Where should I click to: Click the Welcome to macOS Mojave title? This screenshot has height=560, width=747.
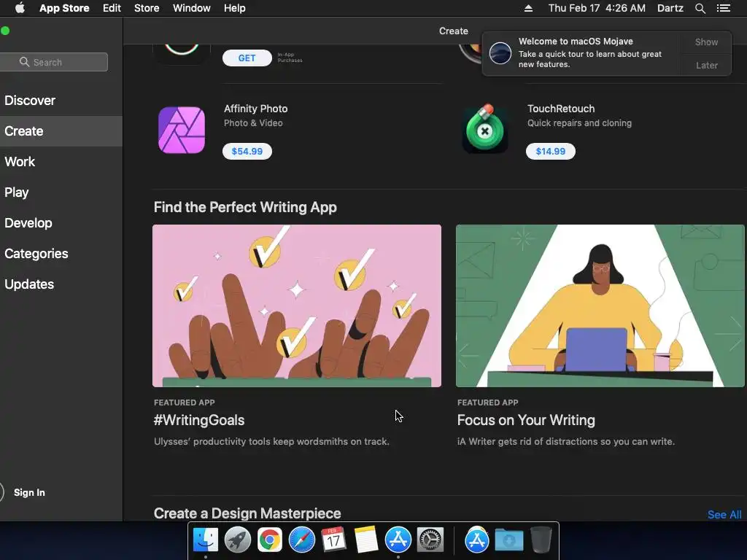pos(576,42)
